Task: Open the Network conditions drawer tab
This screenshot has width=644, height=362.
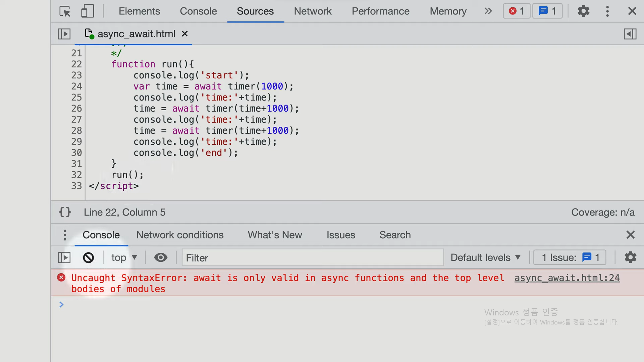Action: point(180,235)
